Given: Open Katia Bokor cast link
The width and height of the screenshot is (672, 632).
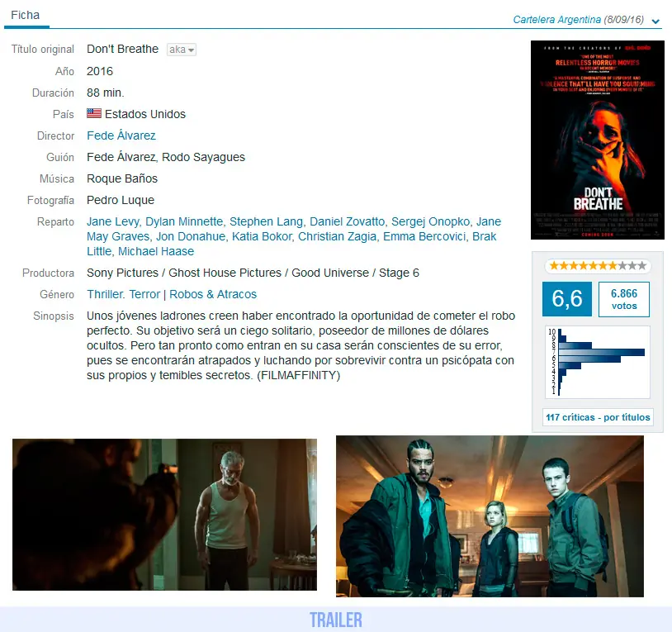Looking at the screenshot, I should pyautogui.click(x=262, y=236).
